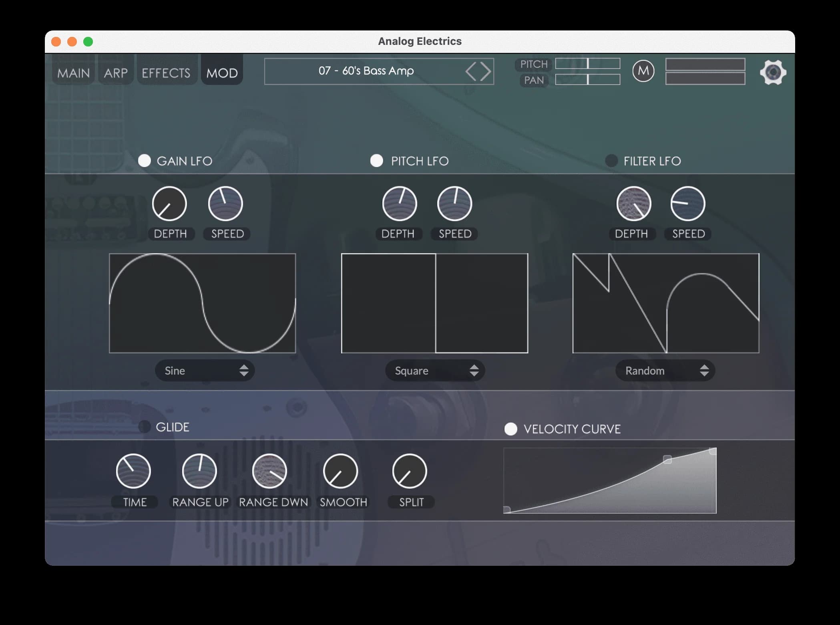This screenshot has width=840, height=625.
Task: Click the Glide Time knob
Action: [134, 471]
